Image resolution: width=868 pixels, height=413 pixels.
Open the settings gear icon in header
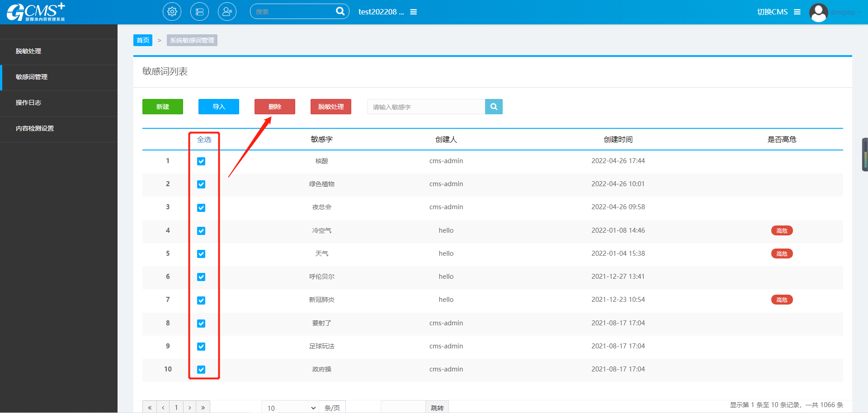pos(172,12)
